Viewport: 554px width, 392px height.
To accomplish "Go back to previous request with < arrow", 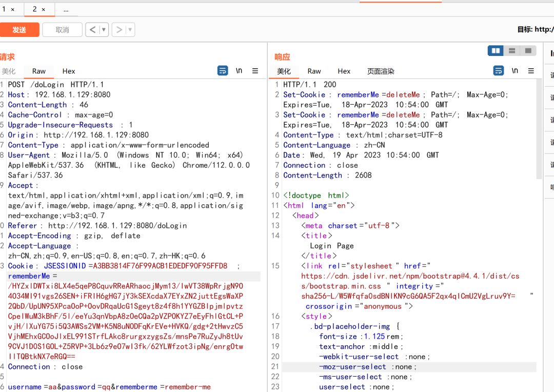I will [x=92, y=30].
